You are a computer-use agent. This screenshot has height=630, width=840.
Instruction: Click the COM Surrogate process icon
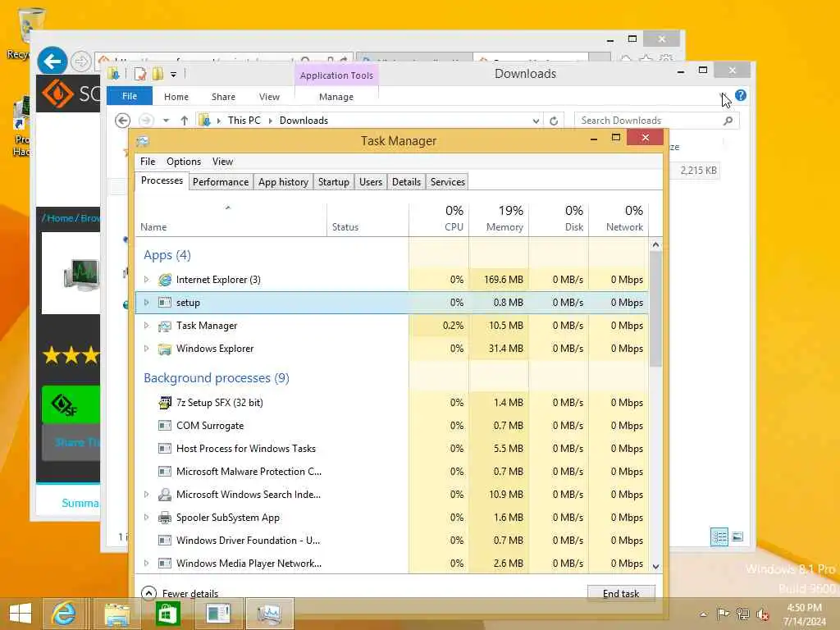(x=165, y=426)
